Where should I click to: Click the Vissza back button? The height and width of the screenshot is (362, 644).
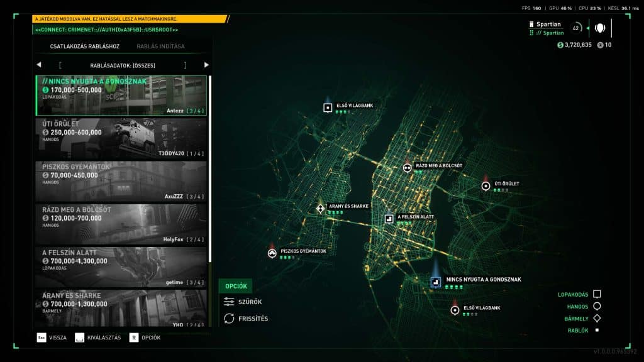[x=52, y=337]
